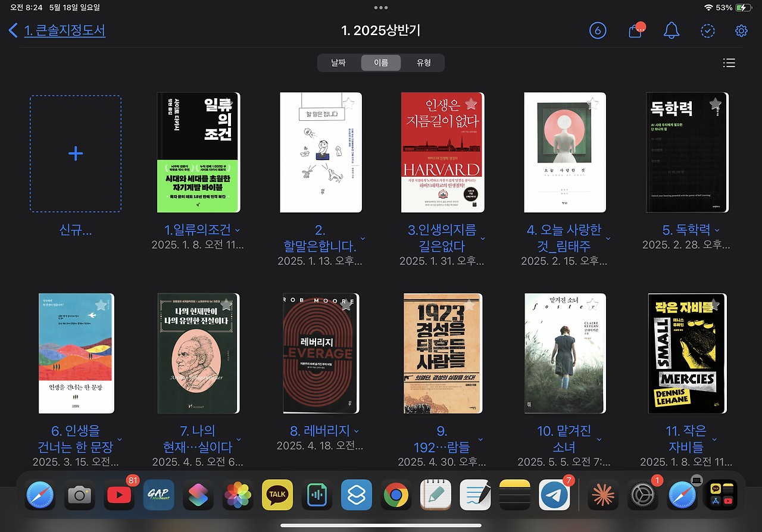762x532 pixels.
Task: Toggle favorite star on 인생은 지름길이 없다 cover
Action: [471, 104]
